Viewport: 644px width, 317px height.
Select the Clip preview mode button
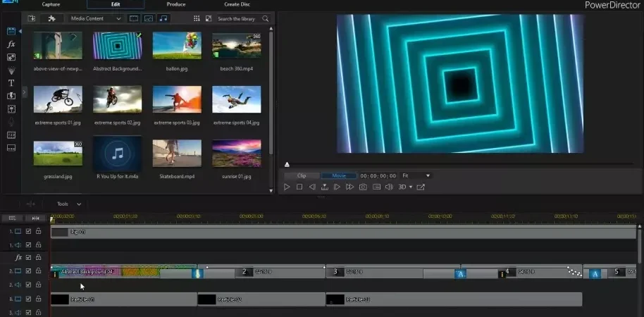coord(302,175)
